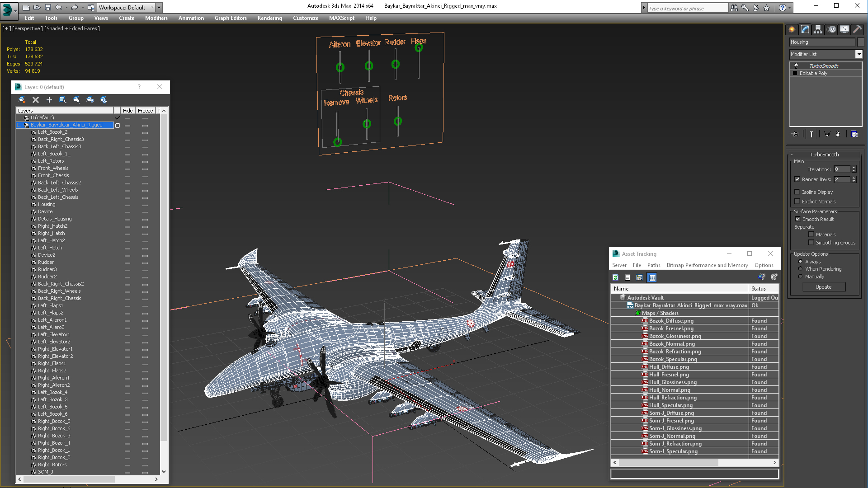Open Bitmap Performance and Memory menu
Screen dimensions: 868x488
[707, 265]
